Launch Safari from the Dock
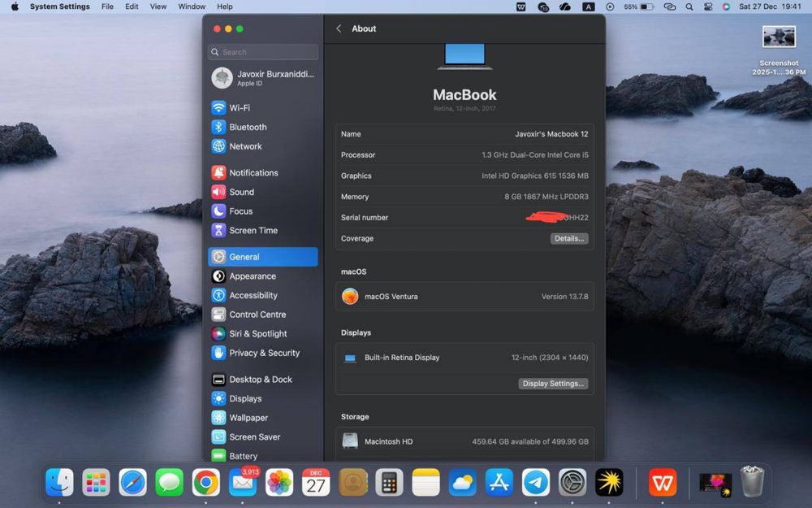Screen dimensions: 812x508 coord(132,483)
